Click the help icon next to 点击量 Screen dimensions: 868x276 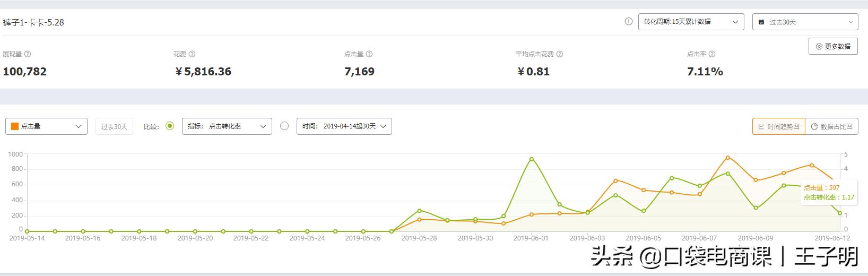click(369, 54)
